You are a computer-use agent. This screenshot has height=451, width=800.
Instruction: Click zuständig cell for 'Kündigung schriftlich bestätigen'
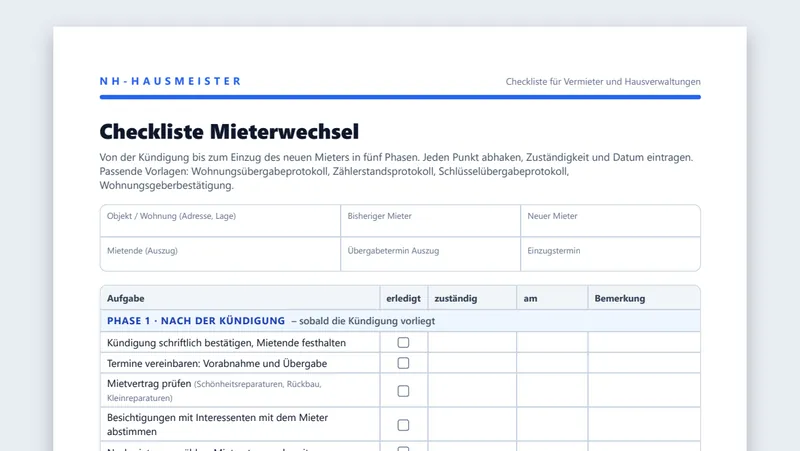[x=472, y=342]
